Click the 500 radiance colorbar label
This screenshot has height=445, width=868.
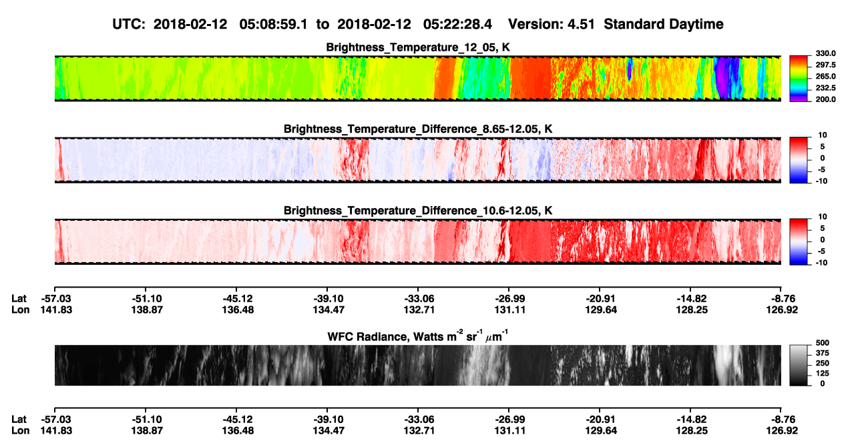pyautogui.click(x=822, y=343)
